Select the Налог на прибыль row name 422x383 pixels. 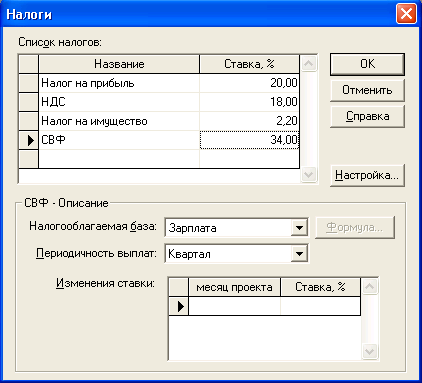[119, 83]
